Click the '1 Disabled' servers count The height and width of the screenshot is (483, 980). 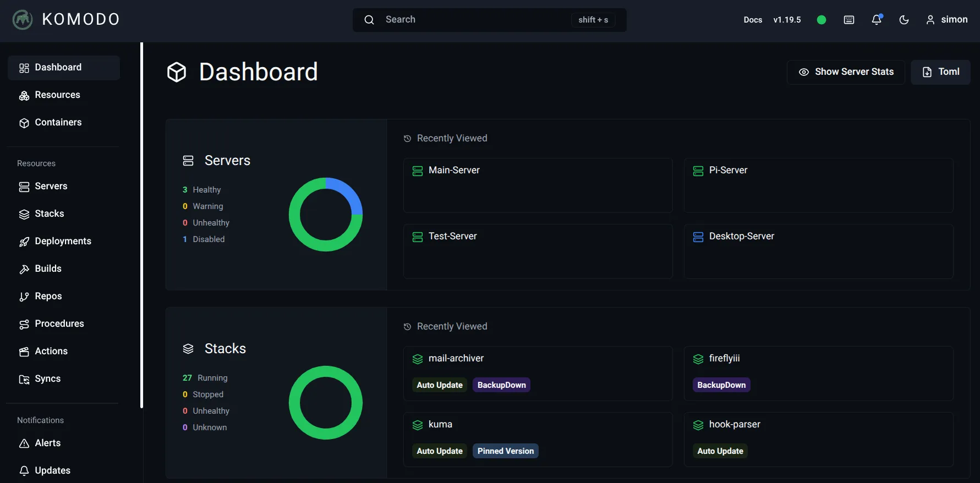(204, 239)
